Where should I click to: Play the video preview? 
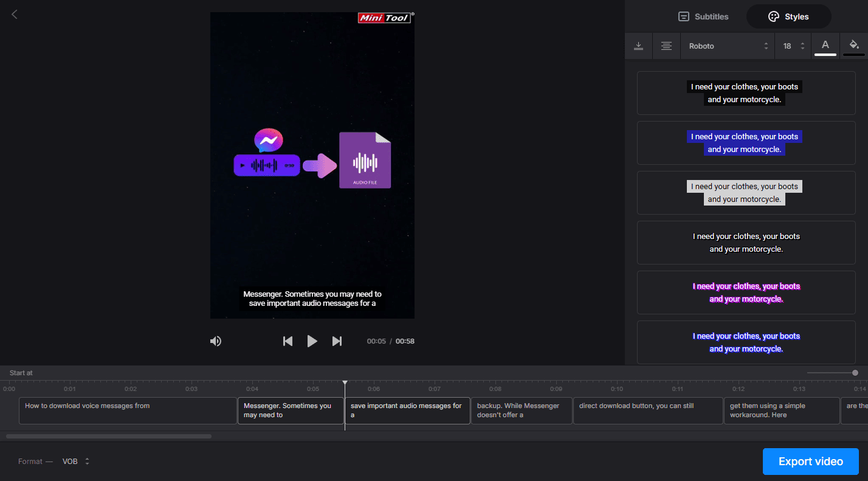(x=312, y=341)
